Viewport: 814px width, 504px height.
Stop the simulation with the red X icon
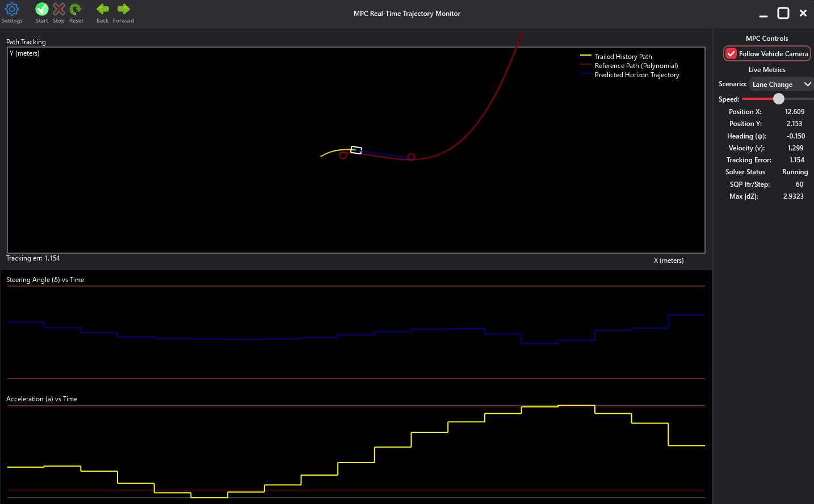pyautogui.click(x=59, y=9)
